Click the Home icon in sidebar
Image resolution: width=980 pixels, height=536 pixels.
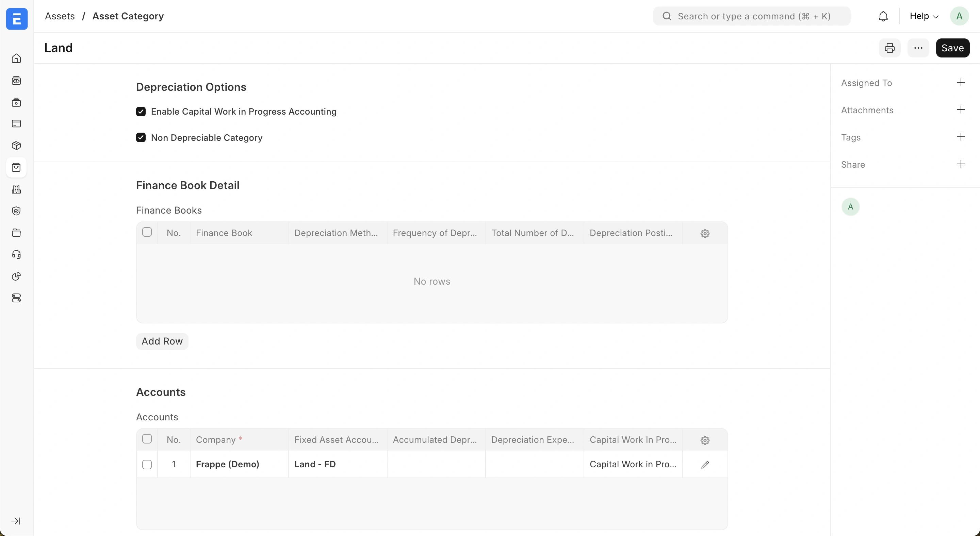click(x=16, y=58)
